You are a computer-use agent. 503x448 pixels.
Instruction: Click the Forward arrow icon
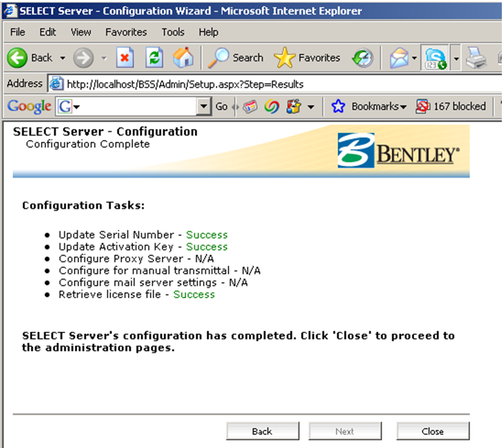click(x=84, y=58)
